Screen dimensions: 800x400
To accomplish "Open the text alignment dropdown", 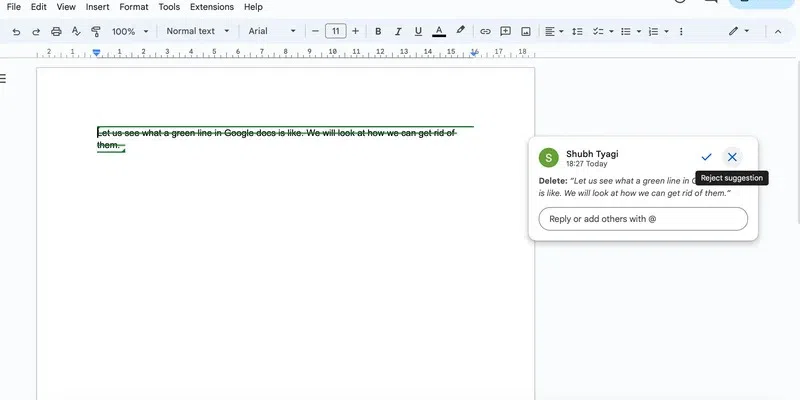I will coord(554,32).
